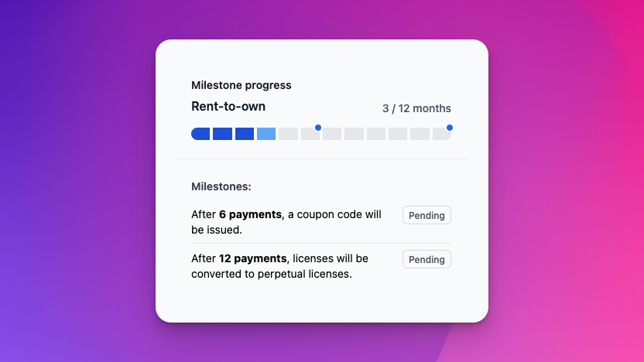644x362 pixels.
Task: Select the "After 12 payments" milestone text
Action: click(279, 266)
